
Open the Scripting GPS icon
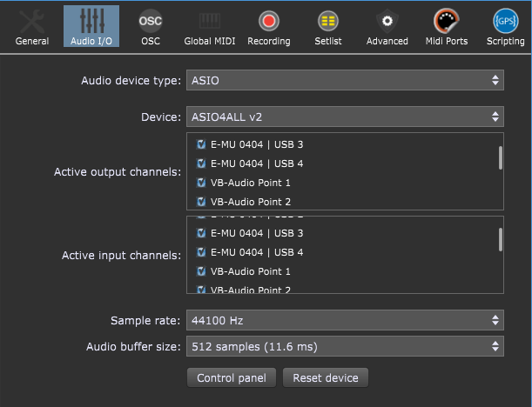[x=506, y=21]
